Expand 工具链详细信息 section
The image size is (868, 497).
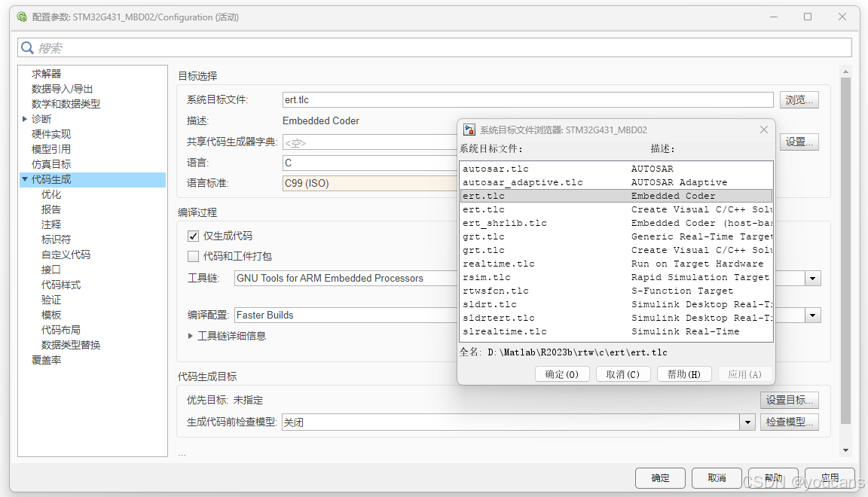pos(191,336)
